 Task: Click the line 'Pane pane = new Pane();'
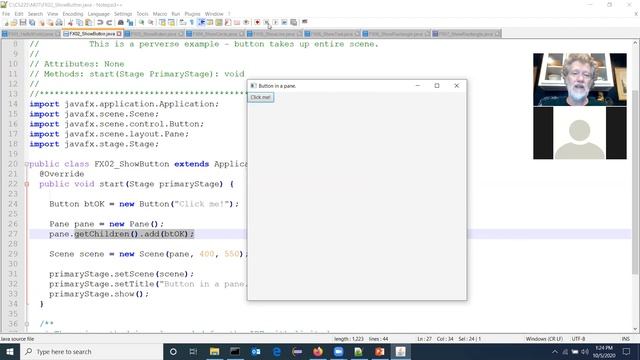coord(107,224)
